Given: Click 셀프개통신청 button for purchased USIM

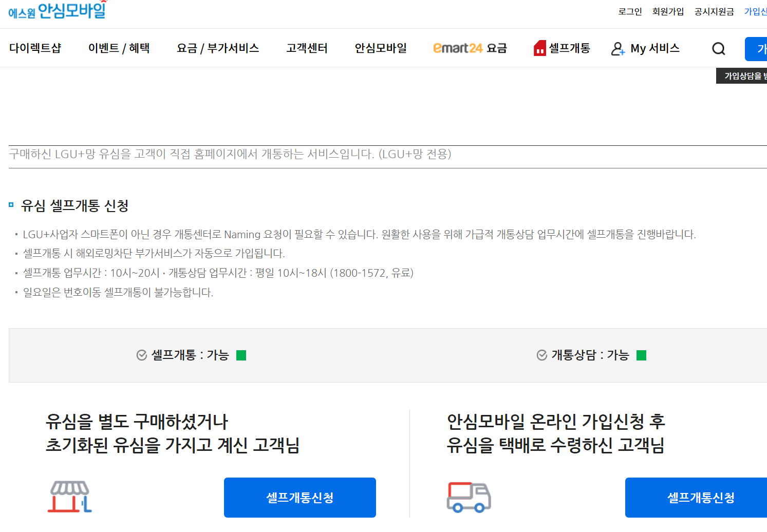Looking at the screenshot, I should click(300, 498).
